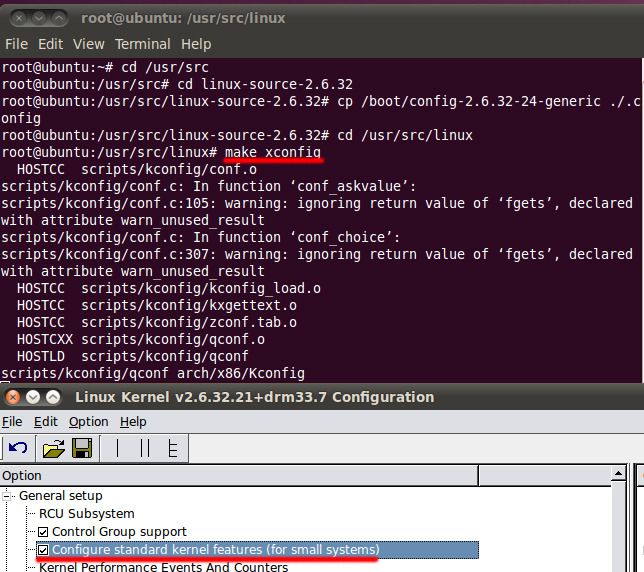This screenshot has height=572, width=644.
Task: Switch to Single View toolbar icon
Action: [117, 448]
